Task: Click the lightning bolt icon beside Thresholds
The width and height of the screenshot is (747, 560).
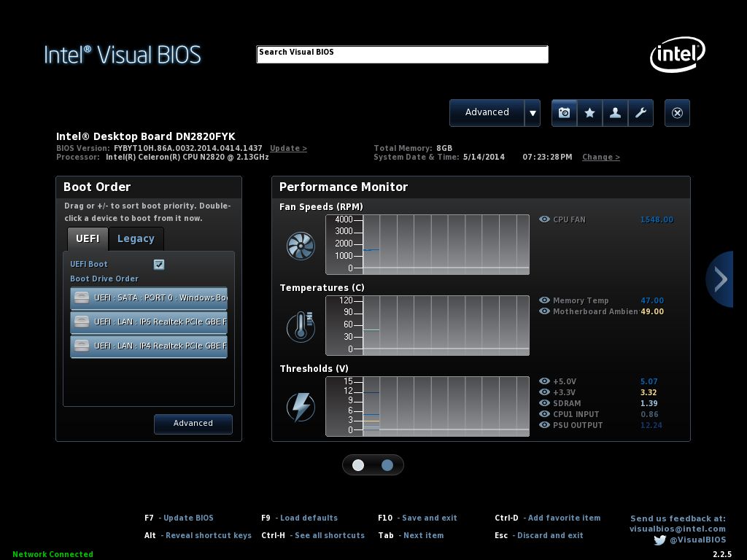Action: pos(301,407)
